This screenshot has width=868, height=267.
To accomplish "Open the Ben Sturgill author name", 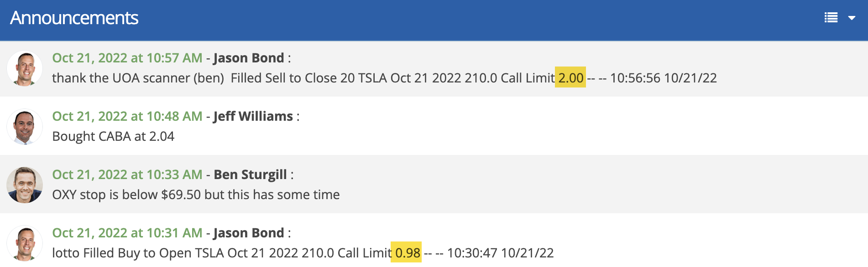I will (250, 175).
